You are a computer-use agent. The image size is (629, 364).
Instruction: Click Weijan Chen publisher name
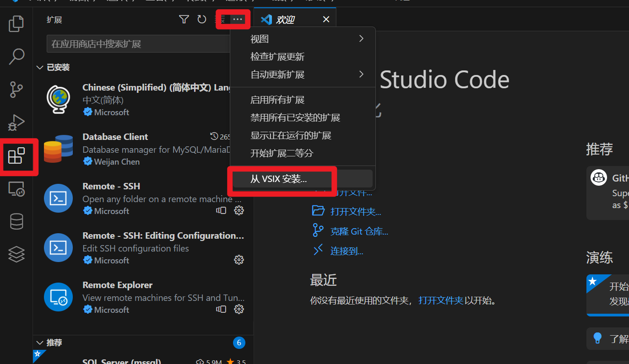tap(117, 161)
